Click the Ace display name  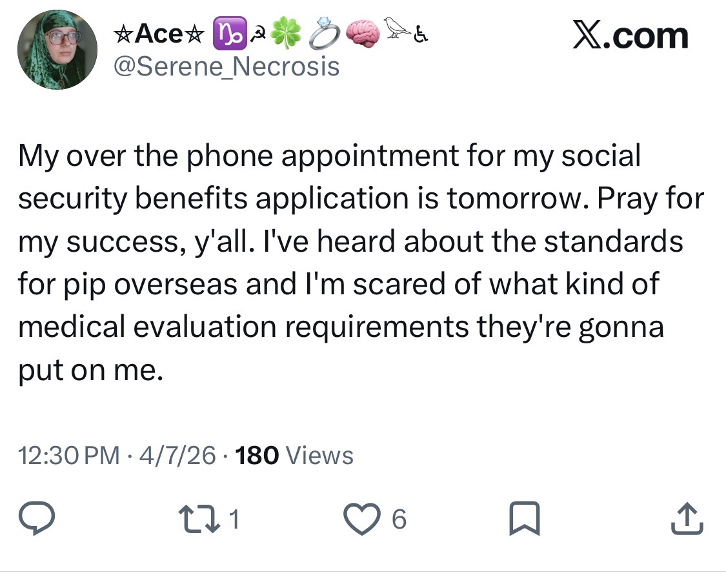[x=159, y=34]
